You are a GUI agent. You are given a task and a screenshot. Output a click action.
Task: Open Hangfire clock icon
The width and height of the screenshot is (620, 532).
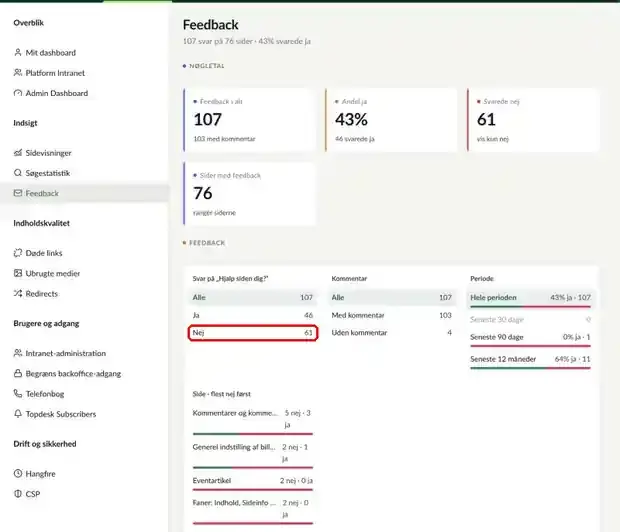tap(18, 473)
